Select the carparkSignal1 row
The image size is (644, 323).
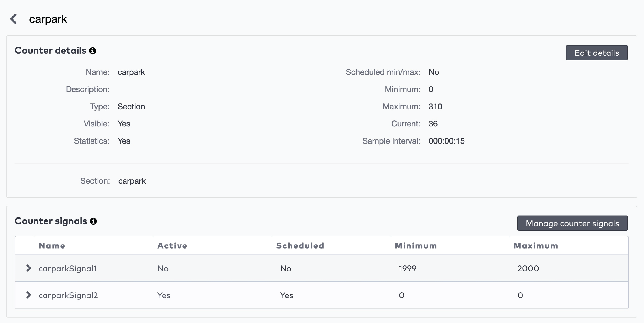68,268
